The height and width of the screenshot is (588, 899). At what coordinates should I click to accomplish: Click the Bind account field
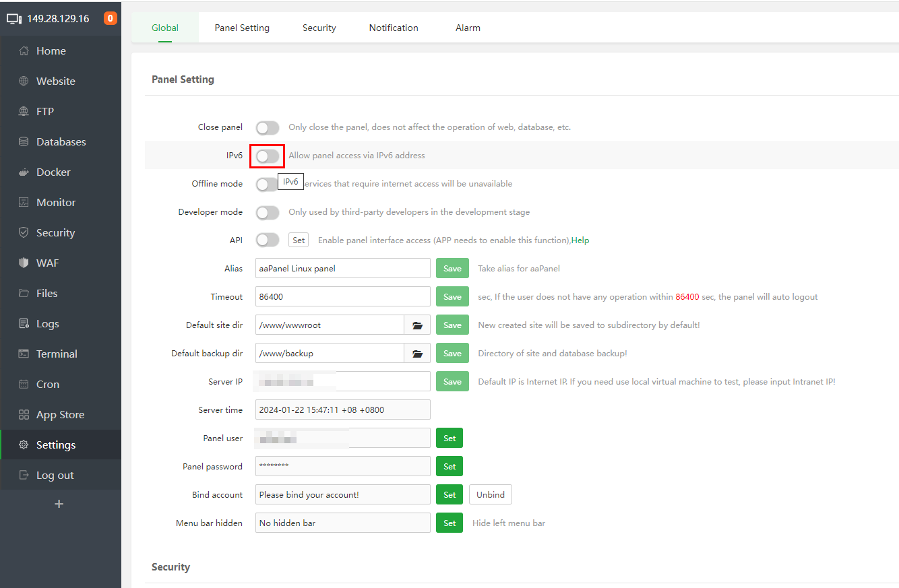[x=343, y=495]
